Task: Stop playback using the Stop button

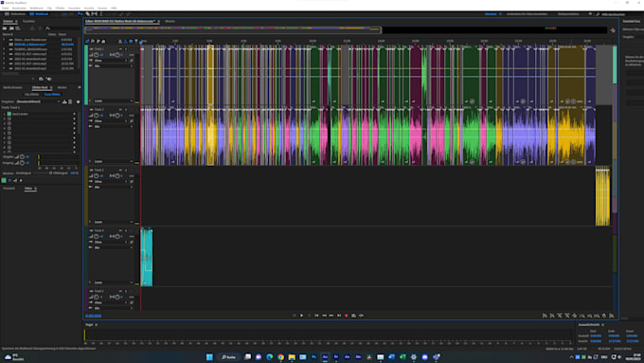Action: pos(295,316)
